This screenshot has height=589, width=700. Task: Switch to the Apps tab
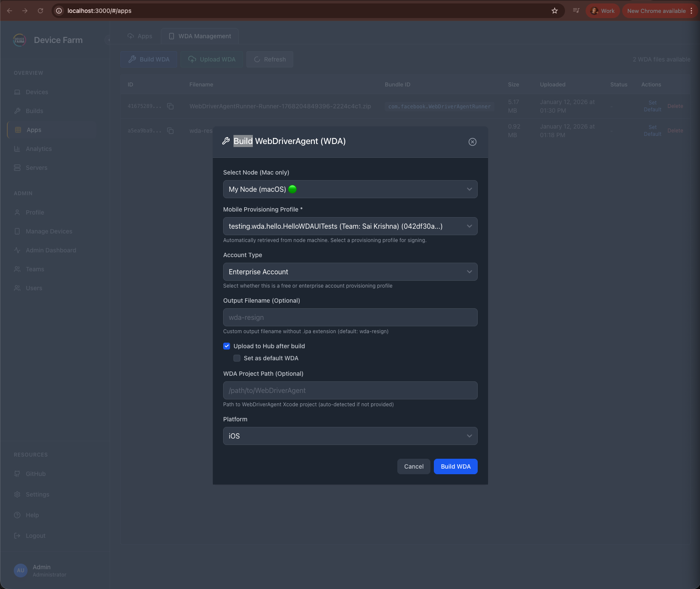coord(140,36)
